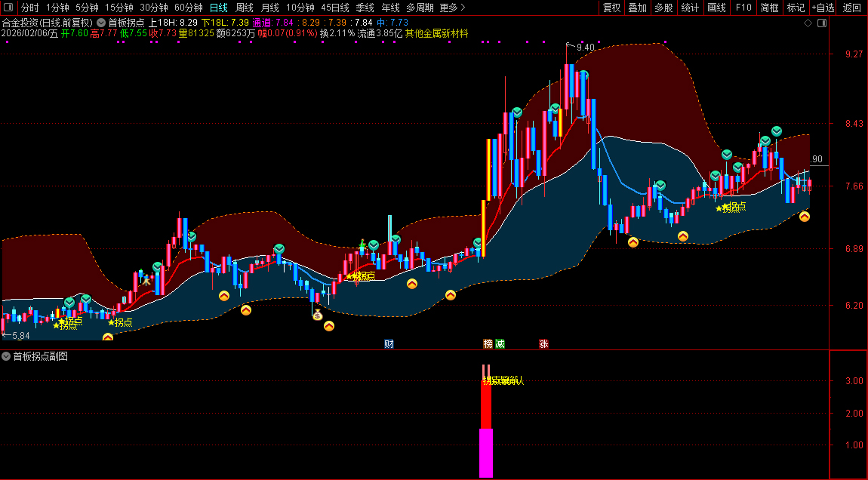Open indicator dropdown beside 首板拐点

point(101,23)
